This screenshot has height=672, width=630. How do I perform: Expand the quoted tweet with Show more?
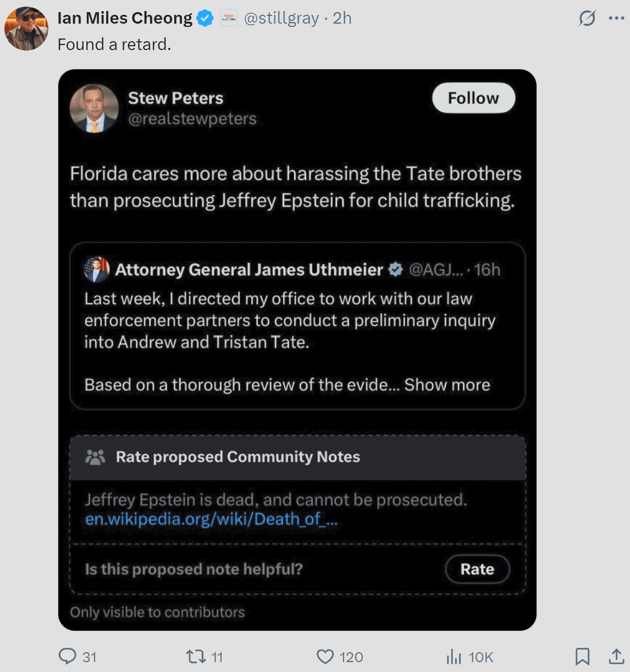click(x=447, y=385)
